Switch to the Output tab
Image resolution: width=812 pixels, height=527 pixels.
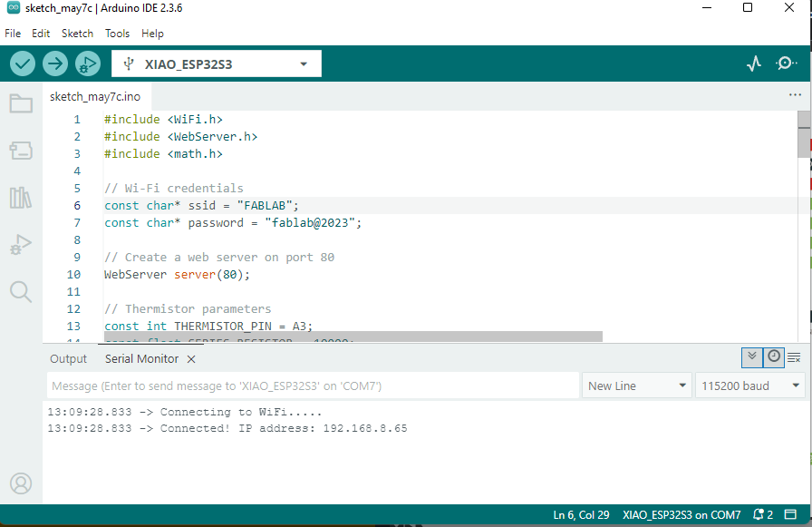[x=68, y=358]
